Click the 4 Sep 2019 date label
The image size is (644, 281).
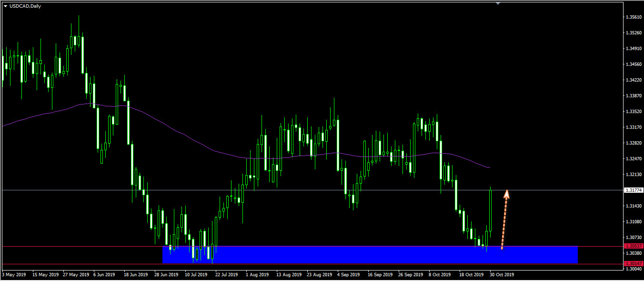tap(349, 275)
